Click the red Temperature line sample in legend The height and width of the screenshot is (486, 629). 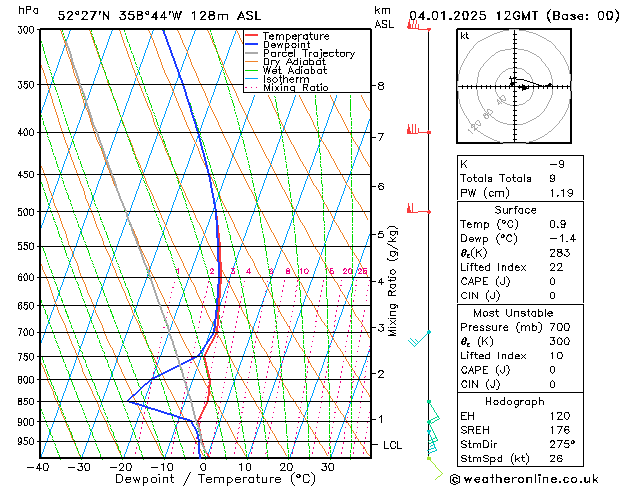[251, 36]
